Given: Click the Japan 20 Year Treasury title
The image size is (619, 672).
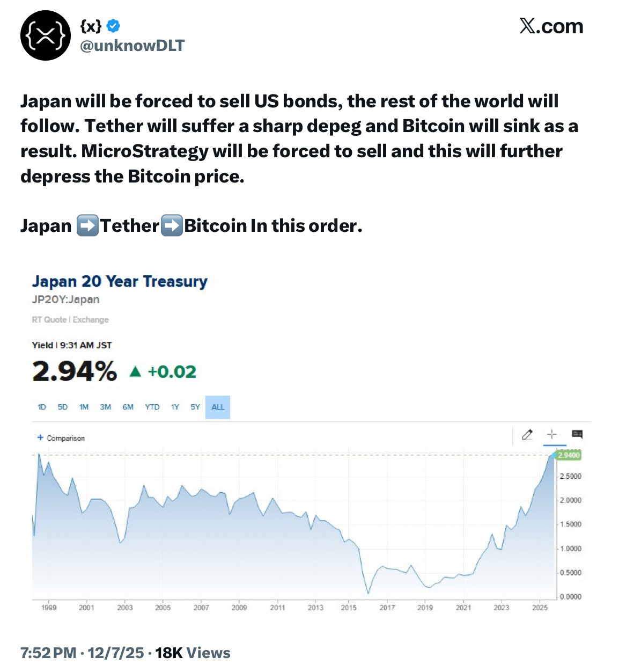Looking at the screenshot, I should [x=120, y=281].
